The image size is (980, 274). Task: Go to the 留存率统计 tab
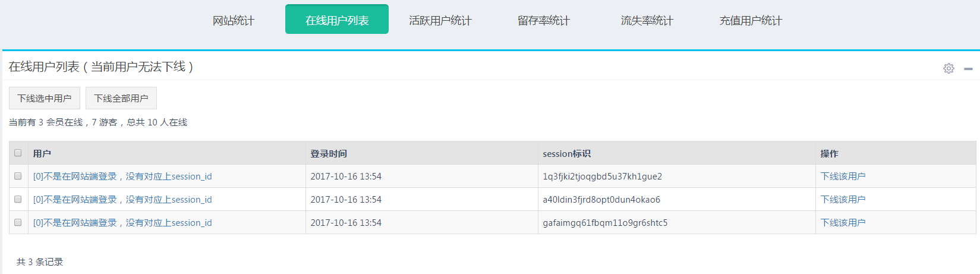544,20
